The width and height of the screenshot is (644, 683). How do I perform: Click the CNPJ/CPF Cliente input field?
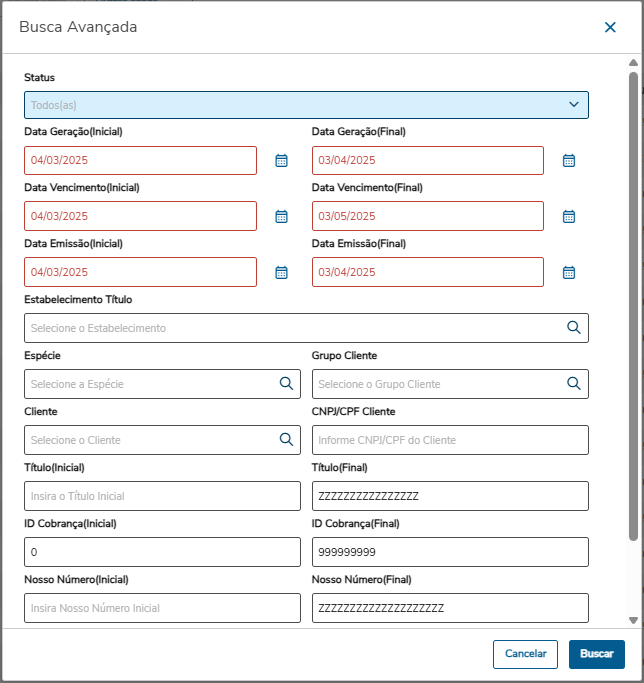(x=450, y=440)
